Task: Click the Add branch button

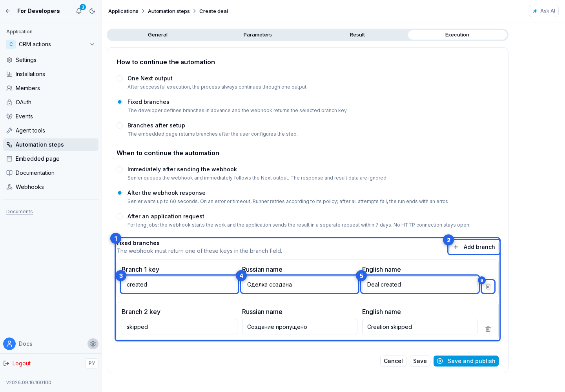Action: [474, 247]
